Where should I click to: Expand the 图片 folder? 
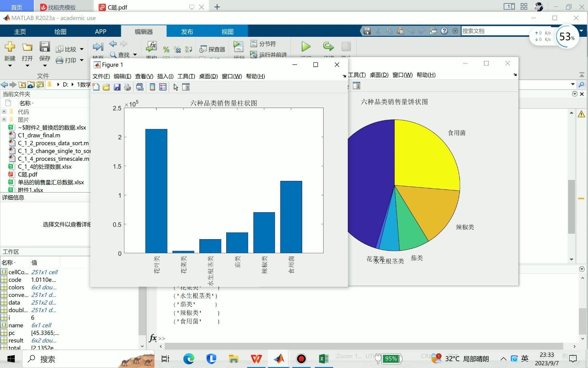[x=4, y=119]
